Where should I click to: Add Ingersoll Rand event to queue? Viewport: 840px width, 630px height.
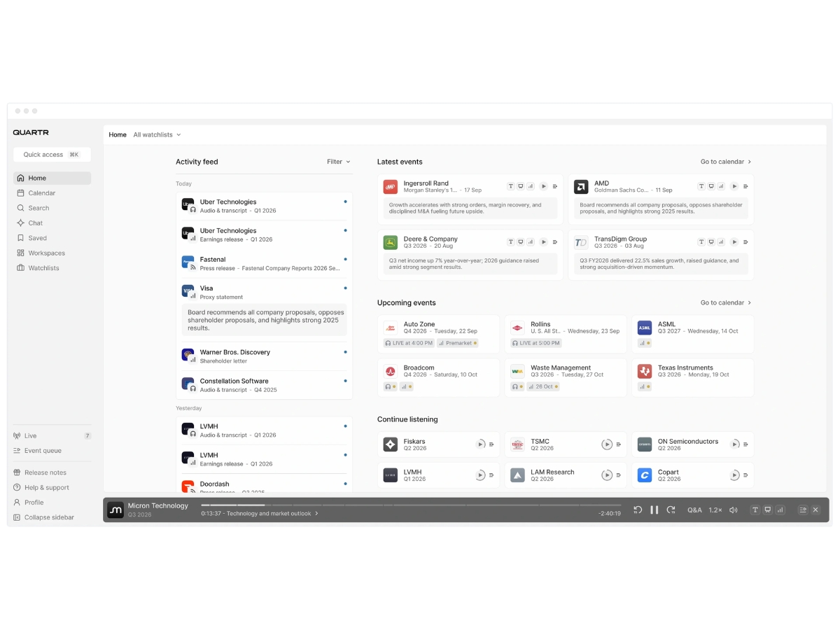555,186
